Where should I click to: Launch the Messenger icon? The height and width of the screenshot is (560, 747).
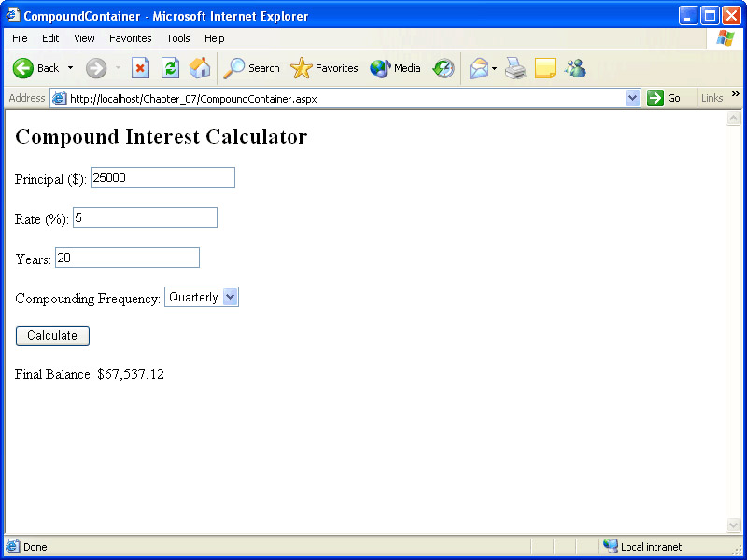[575, 68]
